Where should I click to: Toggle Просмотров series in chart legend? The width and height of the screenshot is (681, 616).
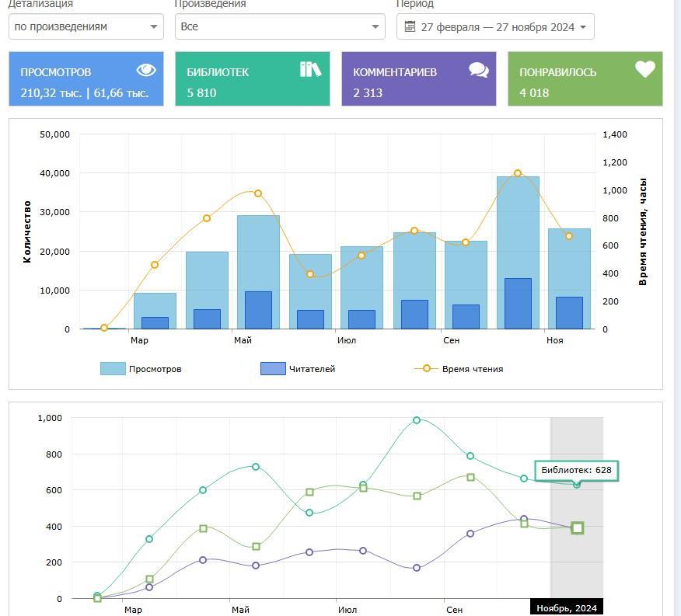(155, 369)
